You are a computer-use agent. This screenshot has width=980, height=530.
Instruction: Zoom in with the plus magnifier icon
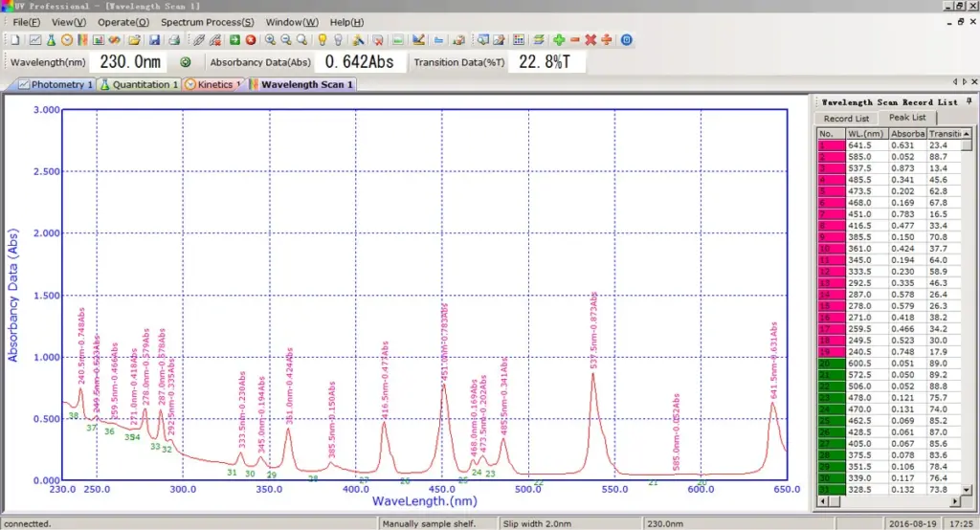pyautogui.click(x=270, y=40)
